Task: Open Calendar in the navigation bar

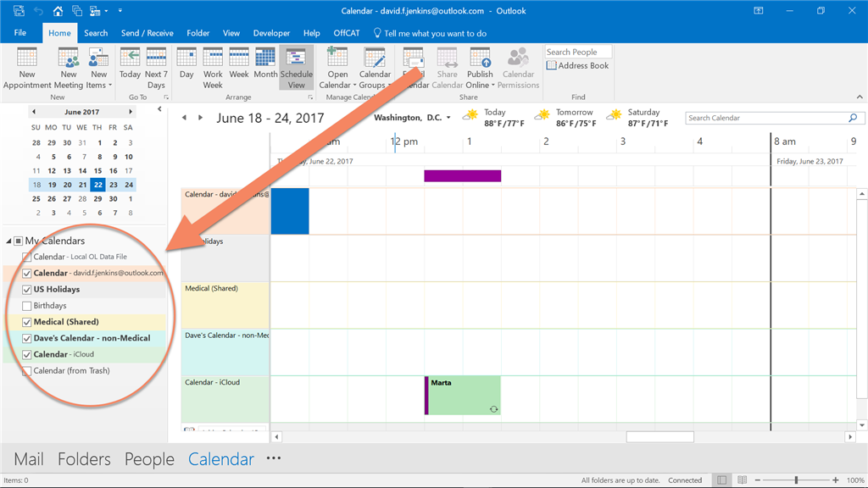Action: (221, 458)
